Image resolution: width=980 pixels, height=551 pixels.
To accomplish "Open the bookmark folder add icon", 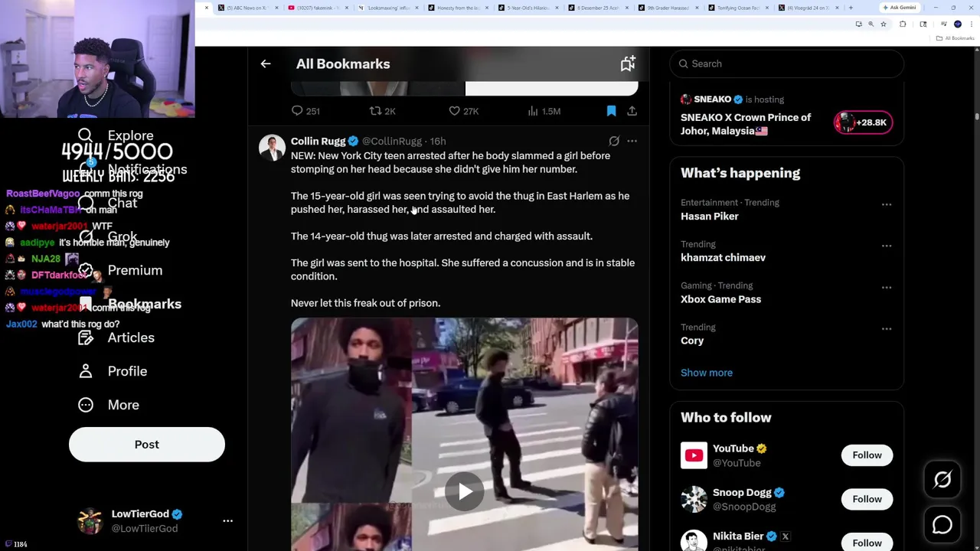I will (x=628, y=64).
